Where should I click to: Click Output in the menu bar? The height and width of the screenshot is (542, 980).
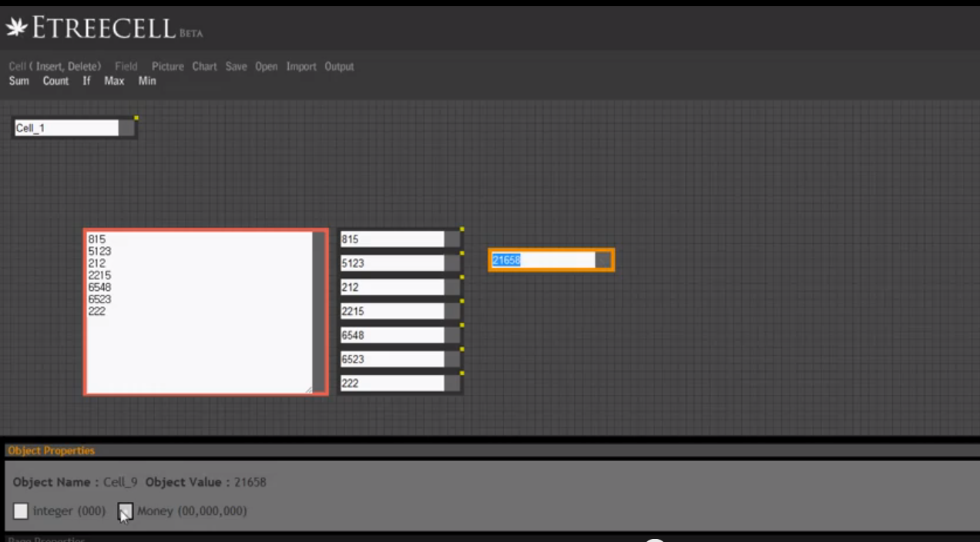point(339,67)
